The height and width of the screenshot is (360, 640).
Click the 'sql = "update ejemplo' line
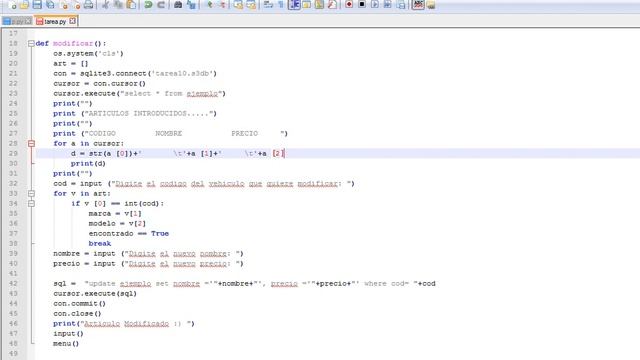pyautogui.click(x=244, y=283)
